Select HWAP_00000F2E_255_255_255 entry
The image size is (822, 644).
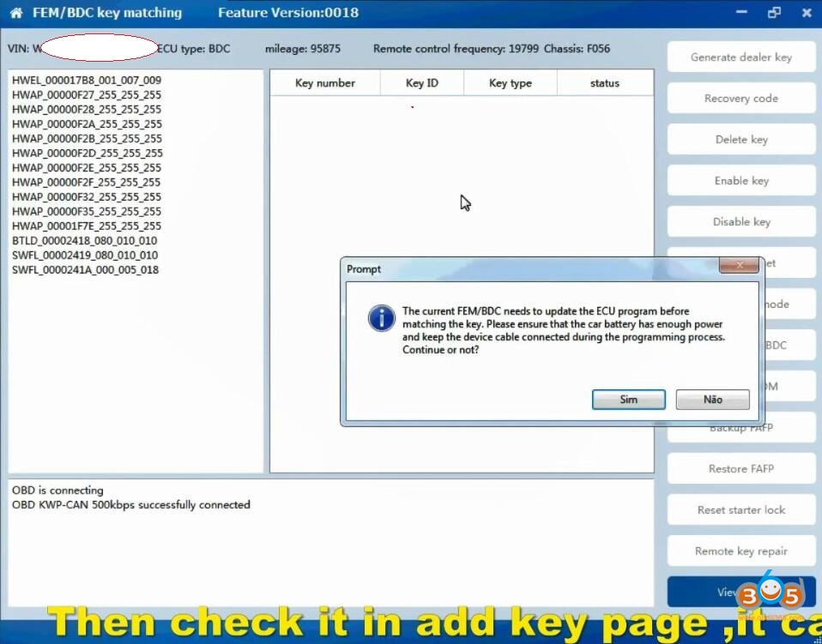click(87, 168)
